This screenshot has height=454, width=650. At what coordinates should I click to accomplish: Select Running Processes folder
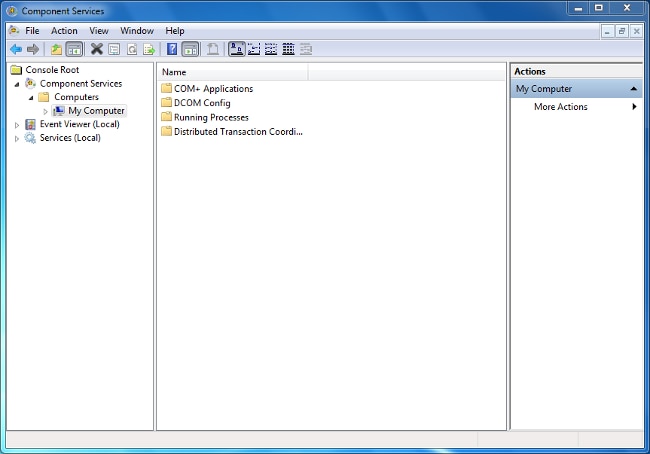pyautogui.click(x=211, y=117)
